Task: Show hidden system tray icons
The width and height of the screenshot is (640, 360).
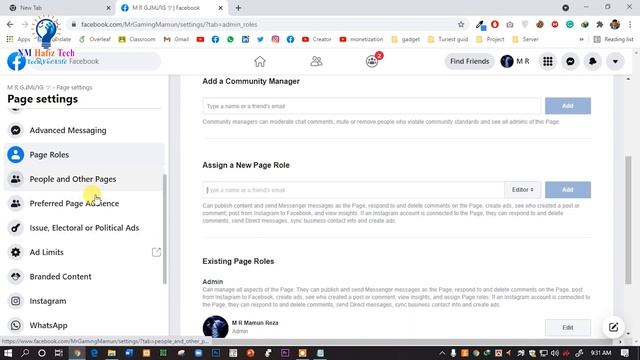Action: [x=442, y=353]
